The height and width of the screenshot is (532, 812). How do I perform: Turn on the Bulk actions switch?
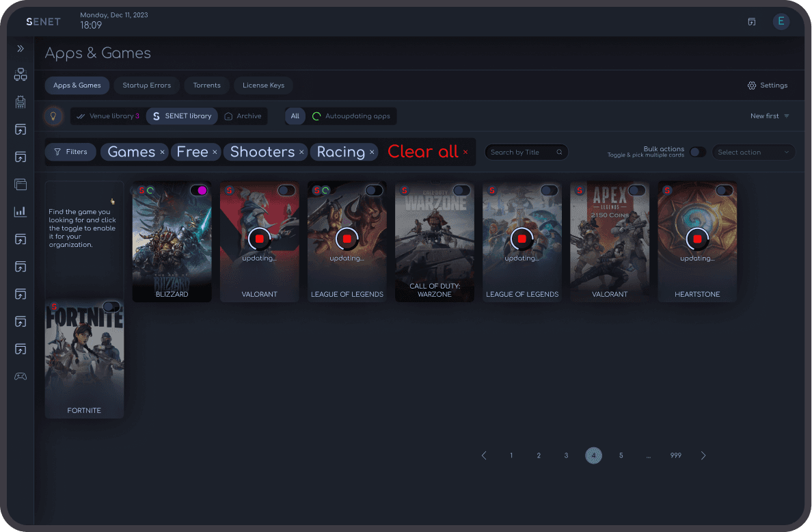(698, 152)
